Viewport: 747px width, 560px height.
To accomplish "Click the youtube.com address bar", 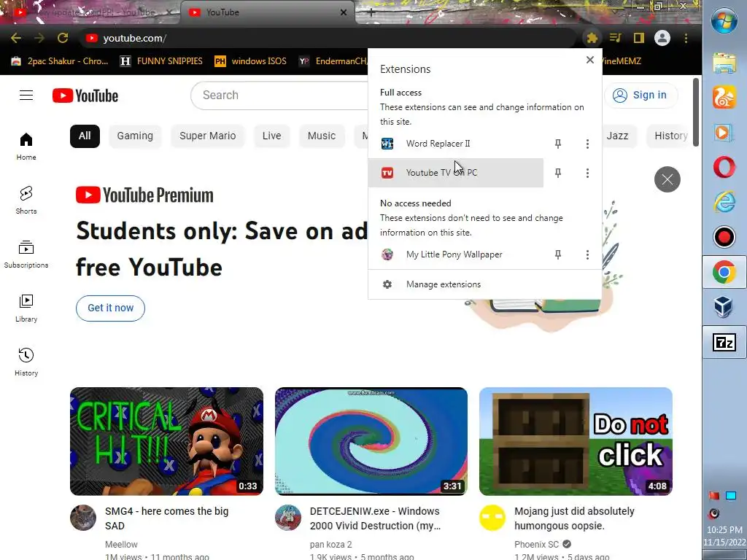I will tap(329, 38).
